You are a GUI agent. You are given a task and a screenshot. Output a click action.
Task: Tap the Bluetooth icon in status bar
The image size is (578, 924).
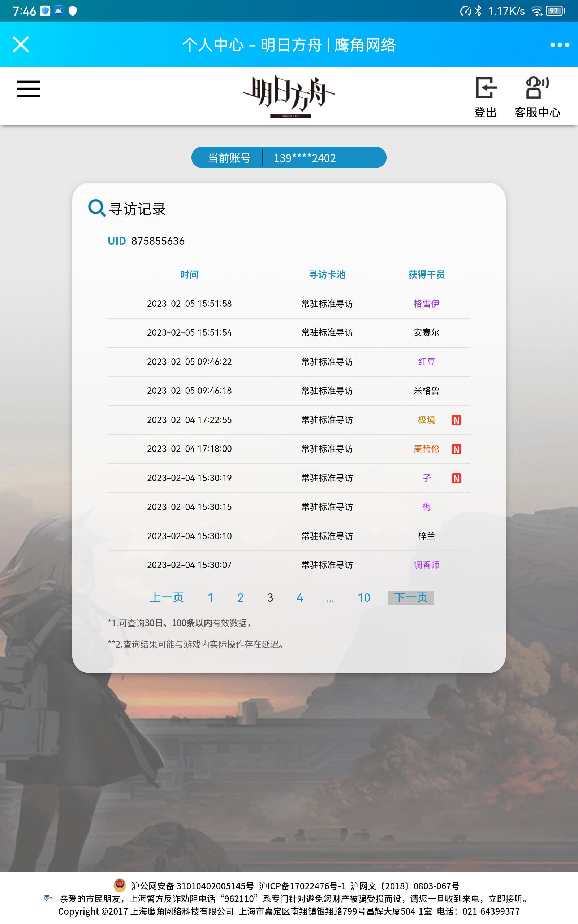coord(478,11)
